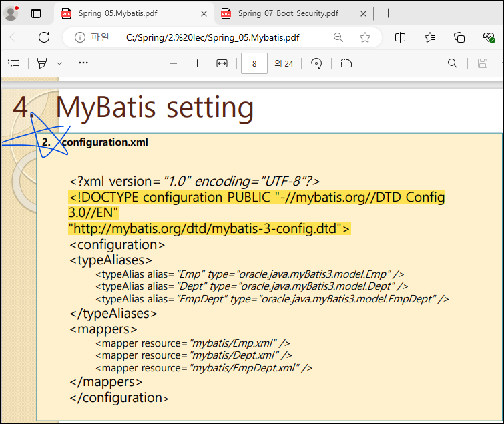Click the closing </typeAliases> tag
Image resolution: width=504 pixels, height=424 pixels.
(x=113, y=314)
